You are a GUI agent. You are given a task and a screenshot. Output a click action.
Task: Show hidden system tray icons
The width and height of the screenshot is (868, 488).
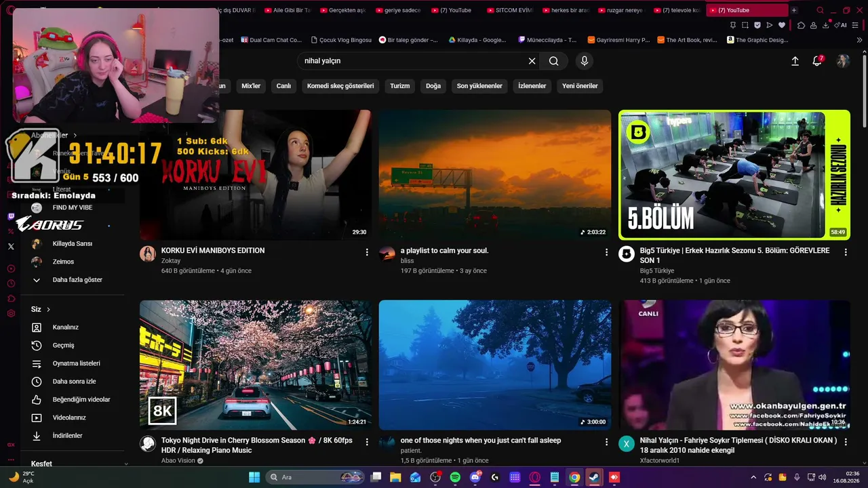753,477
